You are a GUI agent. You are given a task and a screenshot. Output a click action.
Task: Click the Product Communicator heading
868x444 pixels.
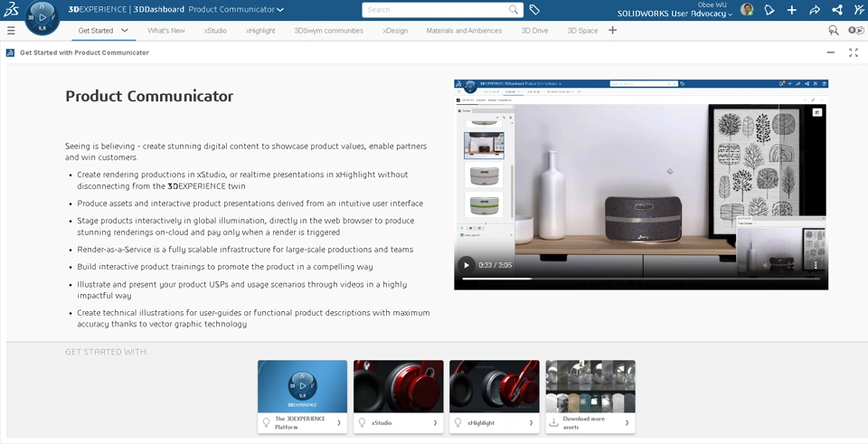(149, 96)
